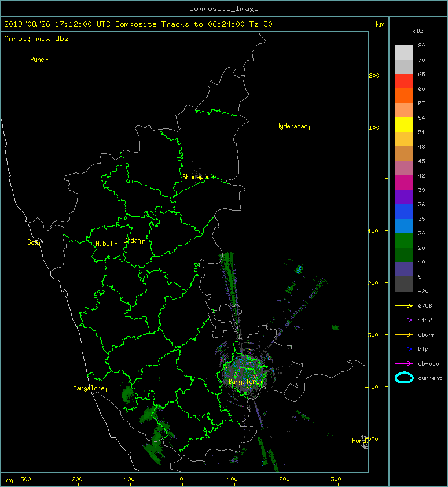The image size is (448, 487).
Task: Click the '-100' tick on bottom axis
Action: pos(127,479)
